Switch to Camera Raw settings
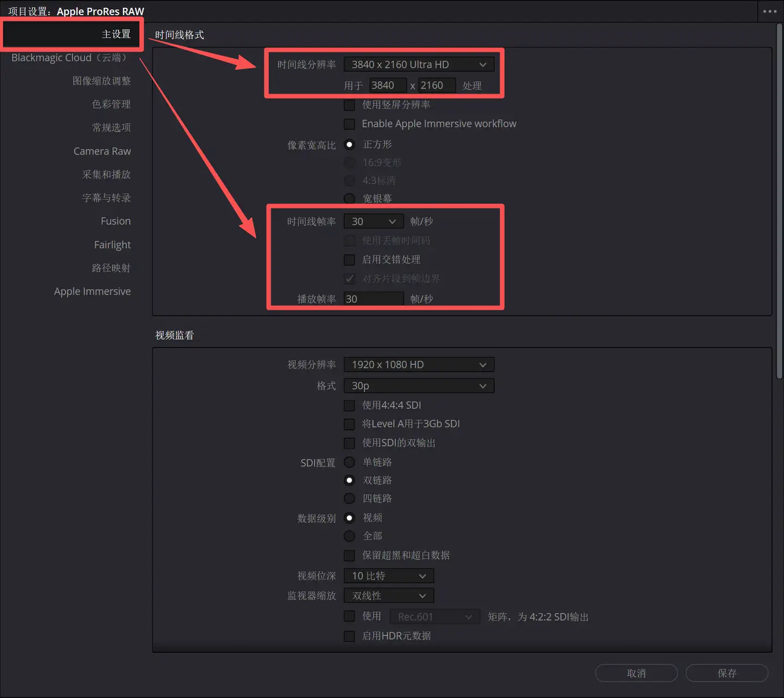The image size is (784, 698). [102, 151]
